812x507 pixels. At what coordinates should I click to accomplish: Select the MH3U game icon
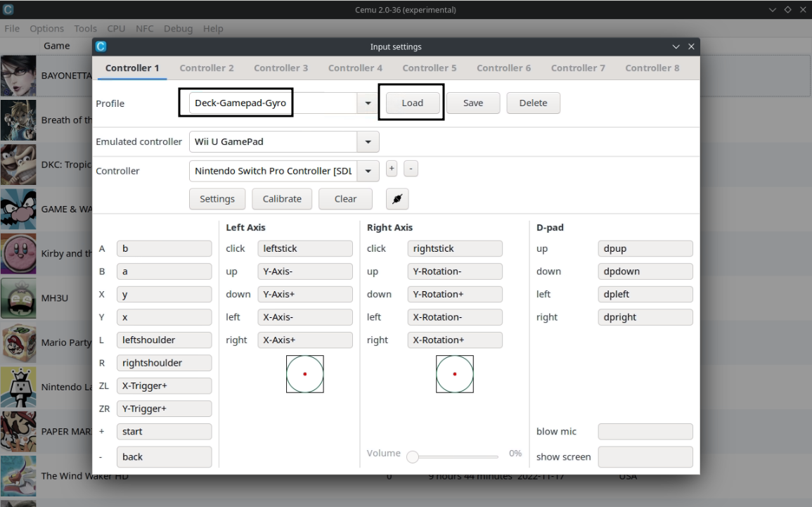click(x=19, y=298)
